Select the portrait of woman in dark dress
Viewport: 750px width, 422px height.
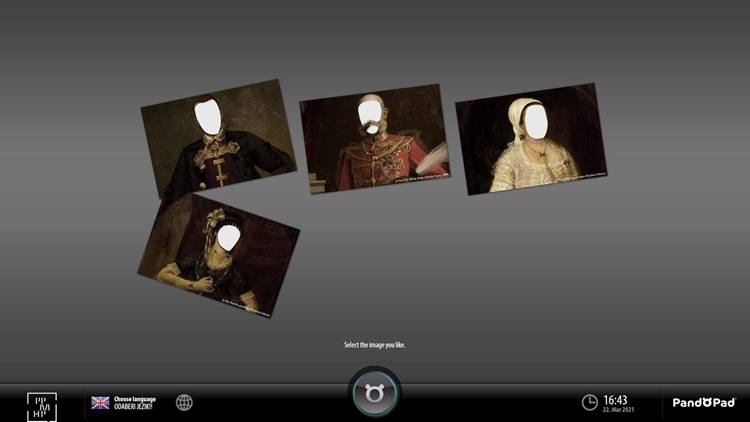click(x=219, y=255)
